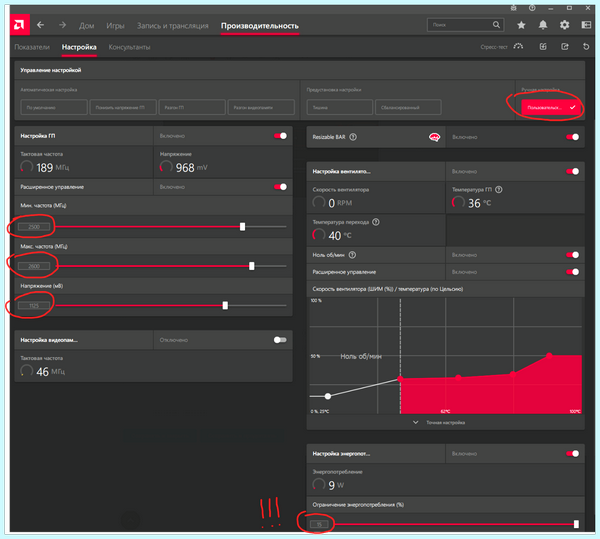600x539 pixels.
Task: Click the max frequency value box 2600
Action: click(x=34, y=266)
